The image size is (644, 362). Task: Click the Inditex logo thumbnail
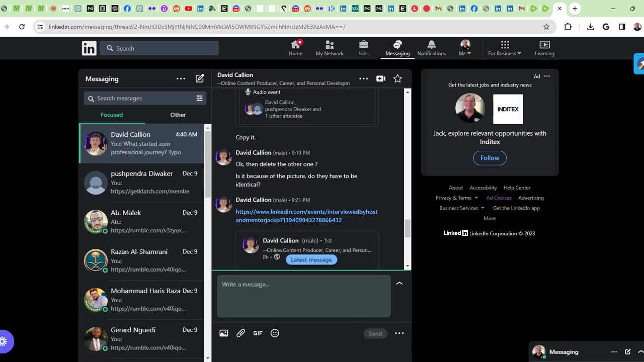[x=508, y=109]
